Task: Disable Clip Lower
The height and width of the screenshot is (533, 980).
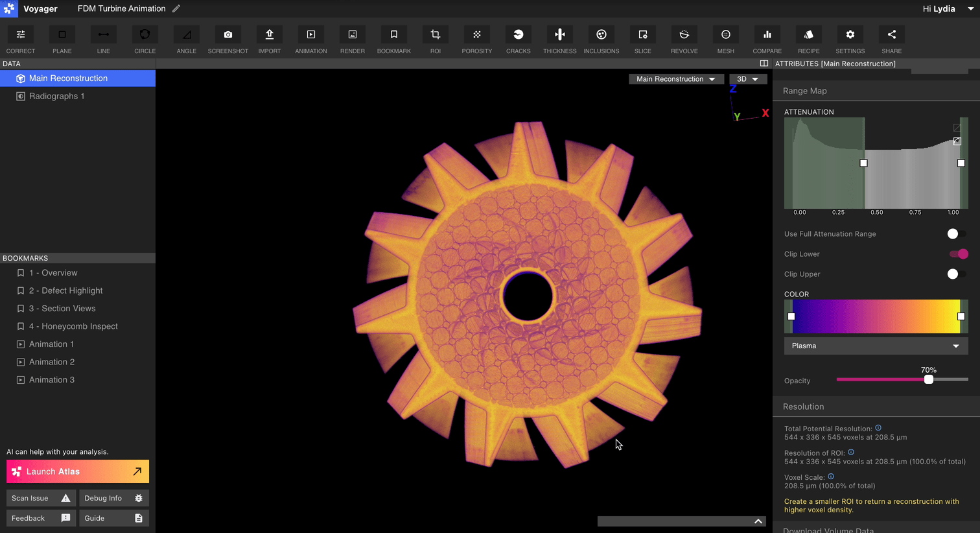Action: point(959,254)
